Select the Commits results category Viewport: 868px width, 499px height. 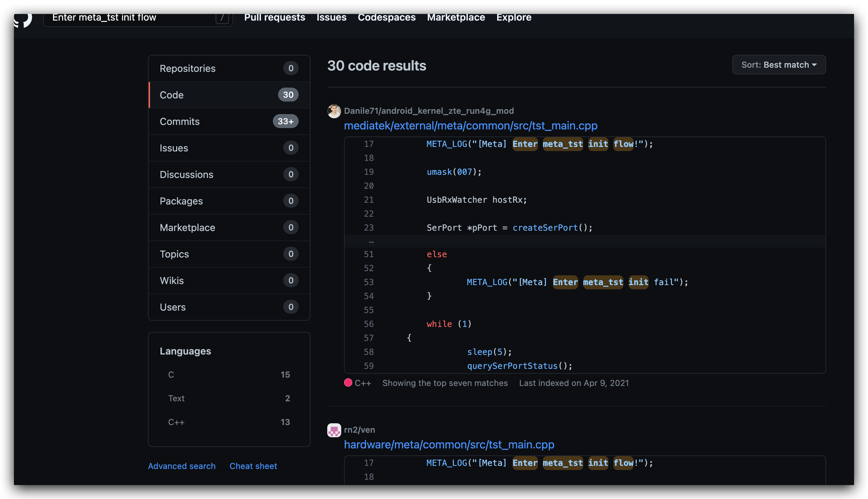coord(229,121)
